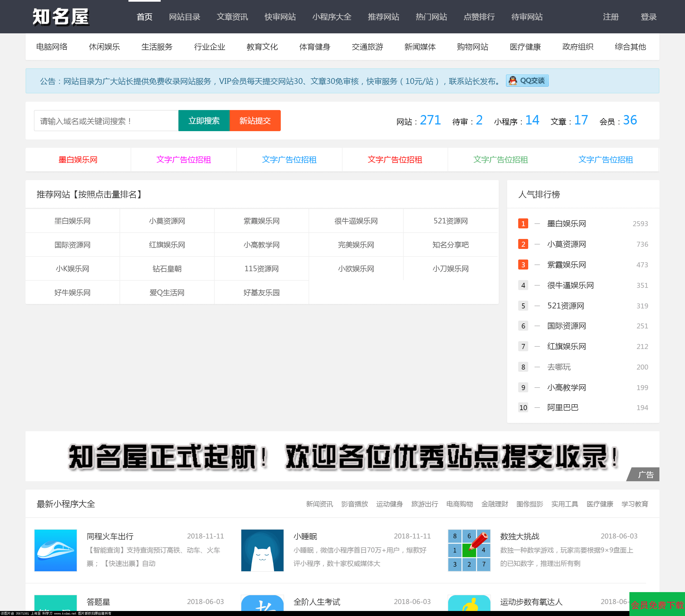Click the 知名屋正式起航 banner advertisement
The width and height of the screenshot is (685, 616).
tap(342, 456)
